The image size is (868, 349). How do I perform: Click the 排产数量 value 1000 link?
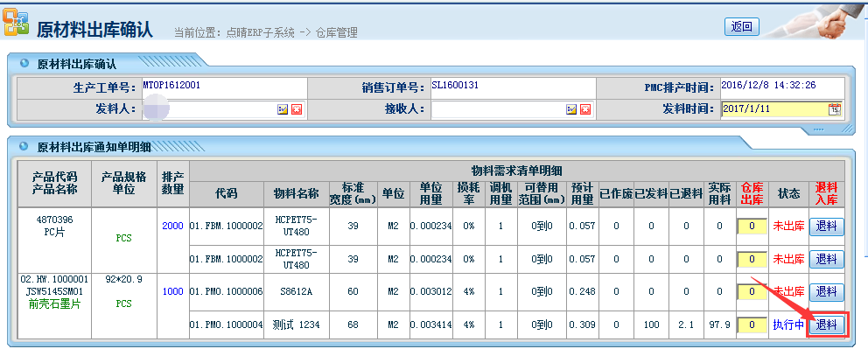172,291
